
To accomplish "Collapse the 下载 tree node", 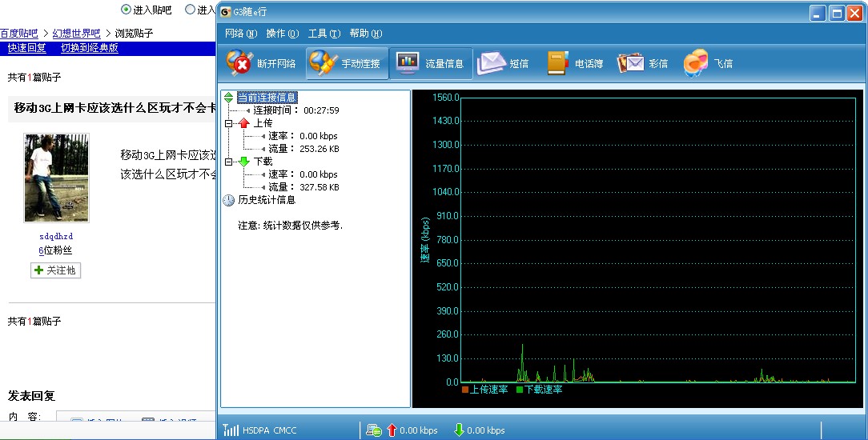I will point(229,162).
